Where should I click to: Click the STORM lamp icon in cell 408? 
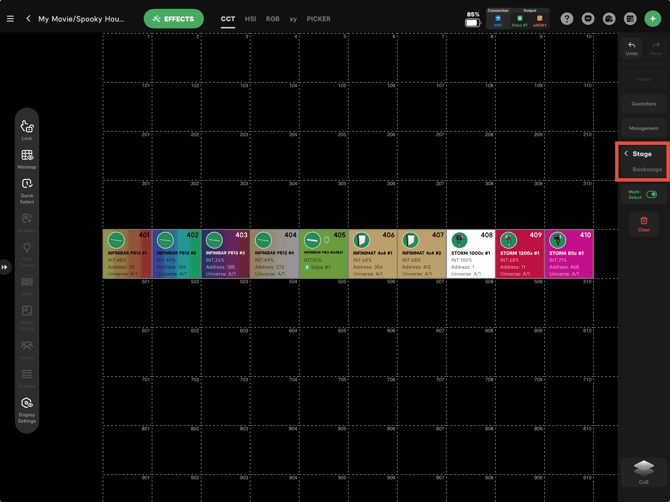pyautogui.click(x=460, y=240)
